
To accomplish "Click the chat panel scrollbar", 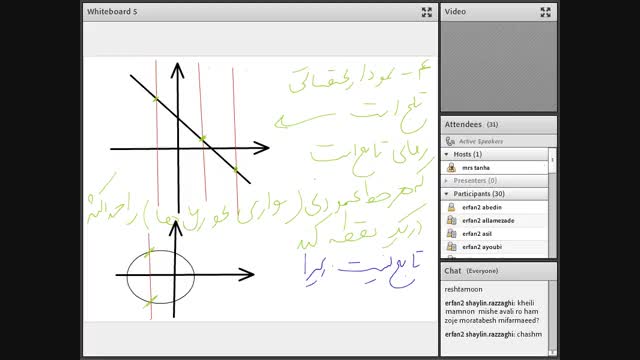I will pos(552,318).
